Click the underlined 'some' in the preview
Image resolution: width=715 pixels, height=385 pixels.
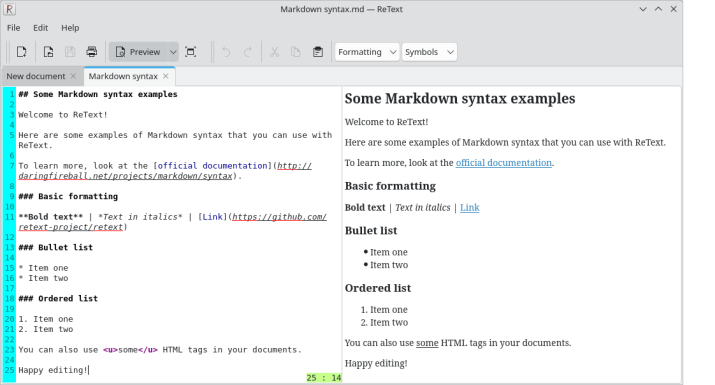pyautogui.click(x=427, y=343)
